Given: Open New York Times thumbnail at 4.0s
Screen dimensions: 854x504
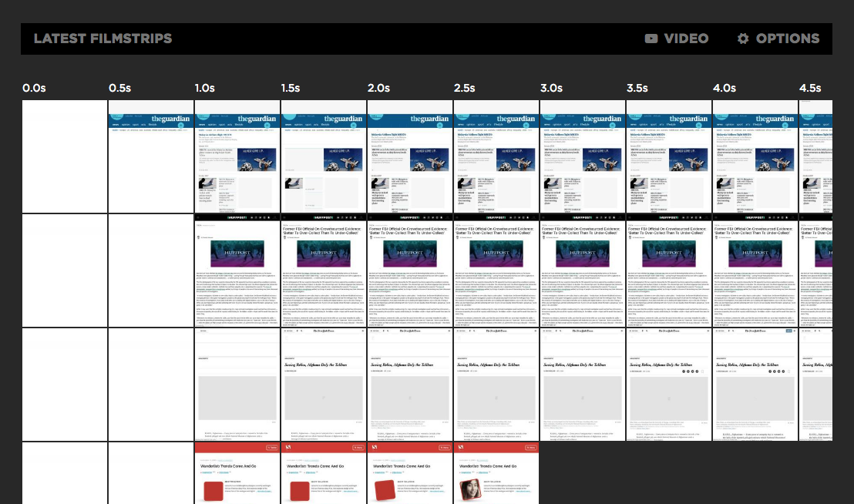Looking at the screenshot, I should coord(755,385).
